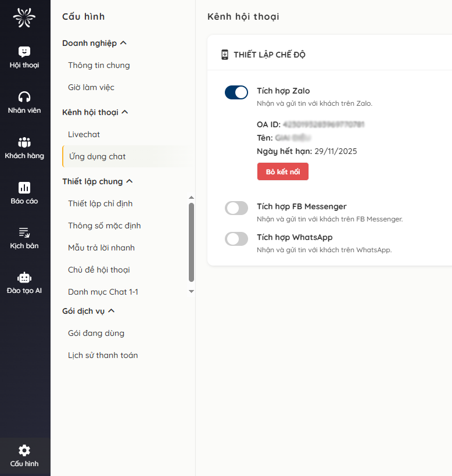Collapse the Gói dịch vụ section

click(x=112, y=311)
